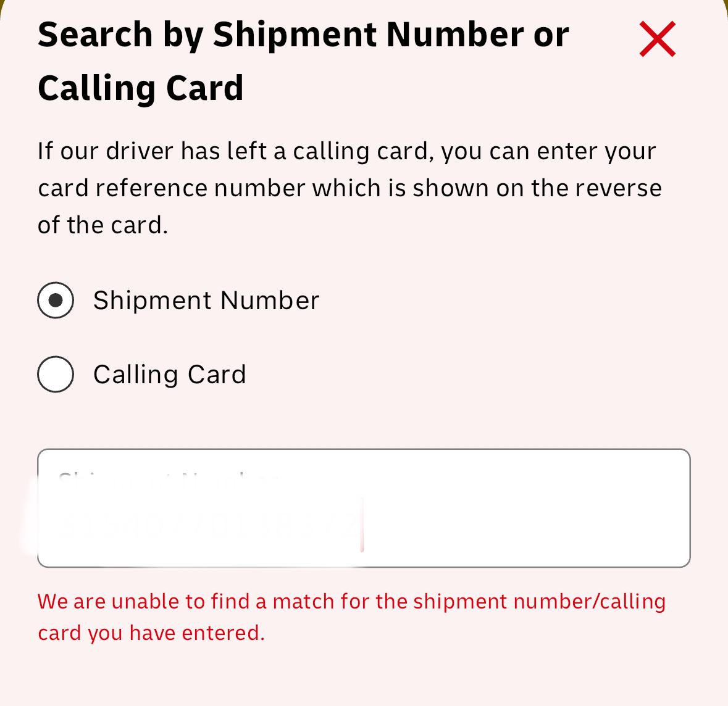728x706 pixels.
Task: Close the search dialog with red X
Action: click(658, 39)
